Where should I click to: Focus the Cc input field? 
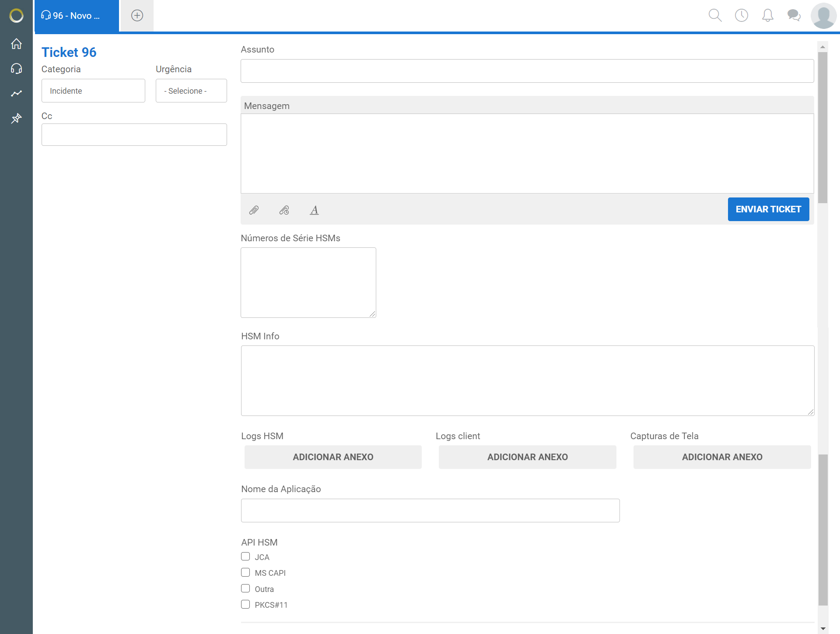pos(134,134)
